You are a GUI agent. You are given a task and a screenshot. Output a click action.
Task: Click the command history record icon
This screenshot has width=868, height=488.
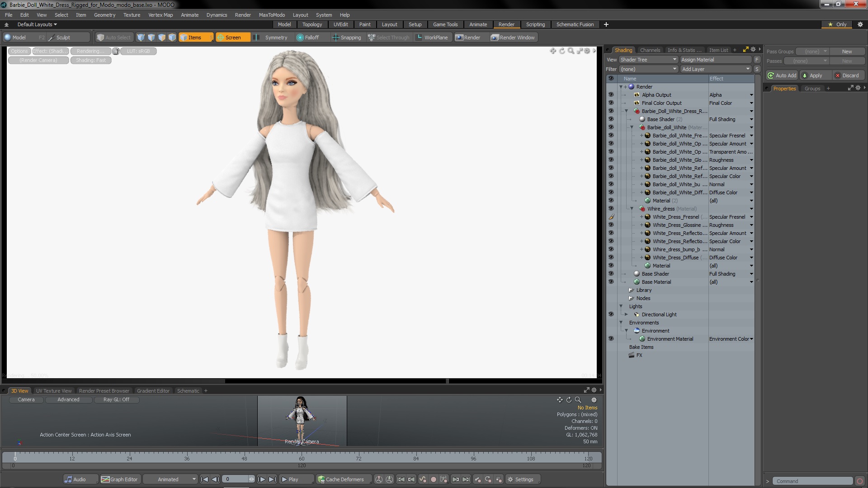coord(859,481)
